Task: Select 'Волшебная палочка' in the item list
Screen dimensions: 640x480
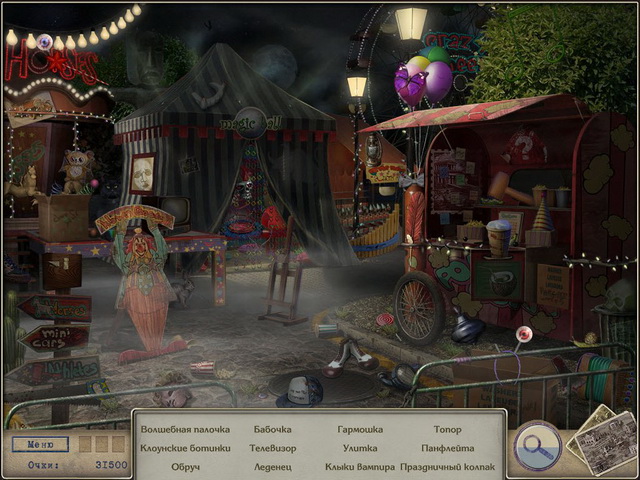Action: (185, 429)
